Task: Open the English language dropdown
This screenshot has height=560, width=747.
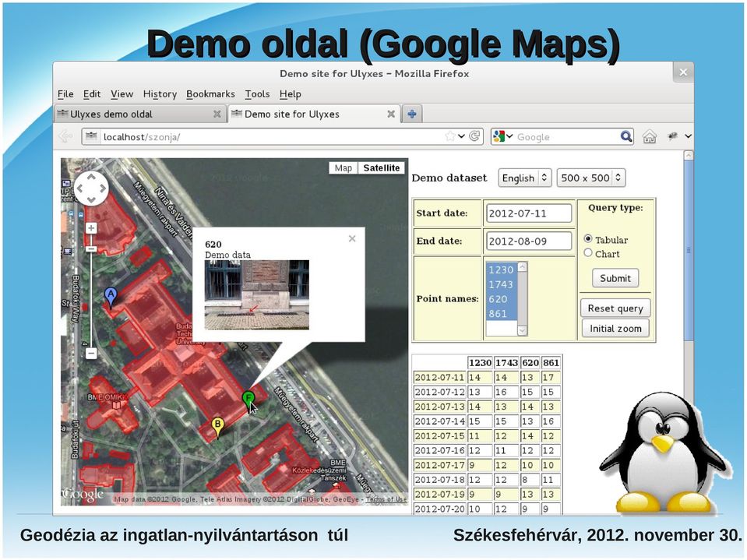Action: pyautogui.click(x=524, y=178)
